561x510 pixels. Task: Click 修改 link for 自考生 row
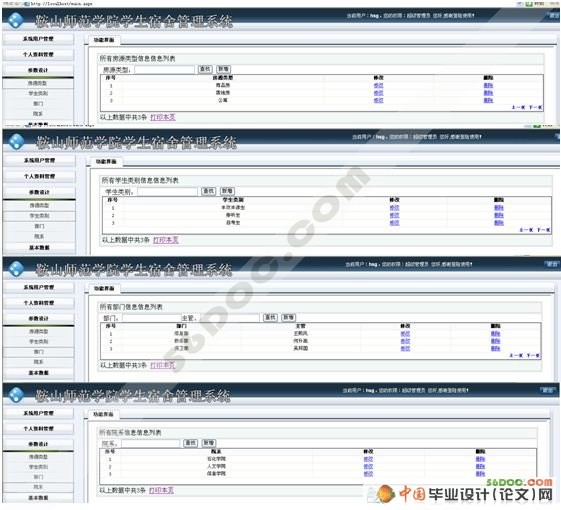[x=394, y=223]
